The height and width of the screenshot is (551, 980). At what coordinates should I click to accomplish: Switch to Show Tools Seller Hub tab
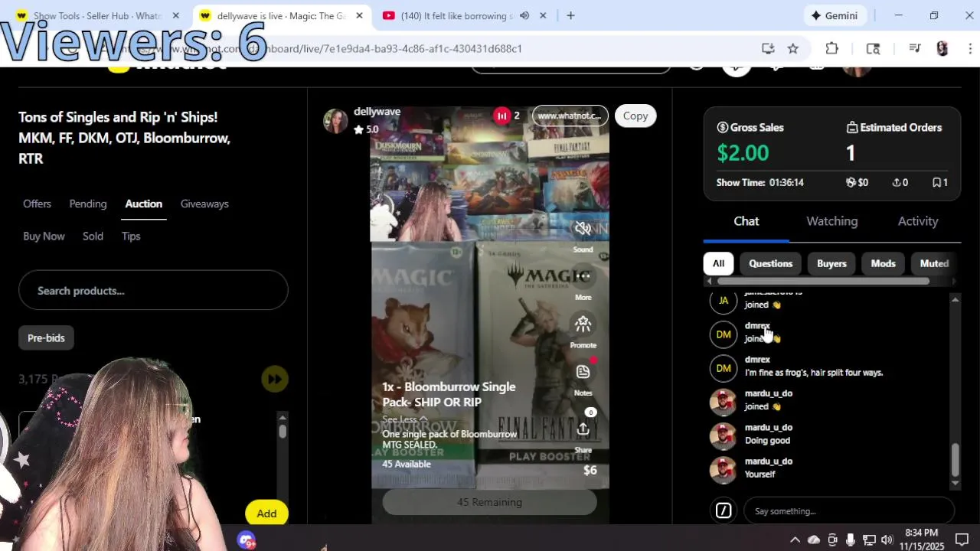97,15
